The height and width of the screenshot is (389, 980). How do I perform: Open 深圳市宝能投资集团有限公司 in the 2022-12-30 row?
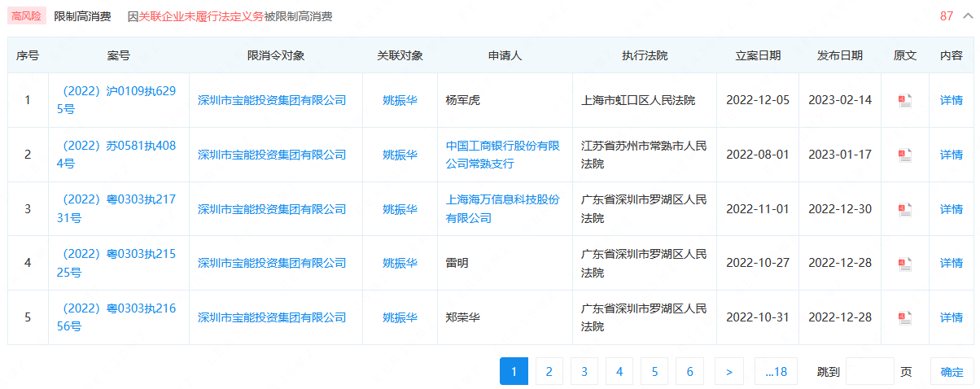point(272,209)
